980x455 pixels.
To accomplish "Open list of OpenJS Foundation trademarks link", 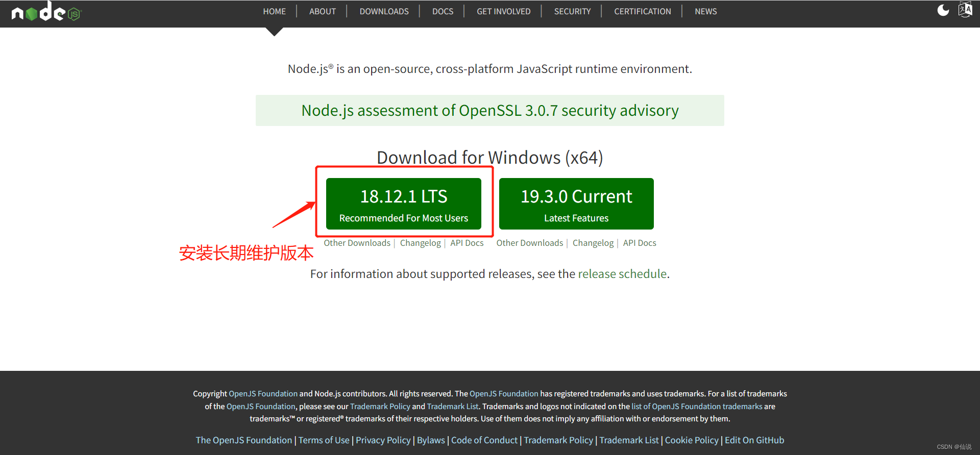I will pyautogui.click(x=697, y=407).
